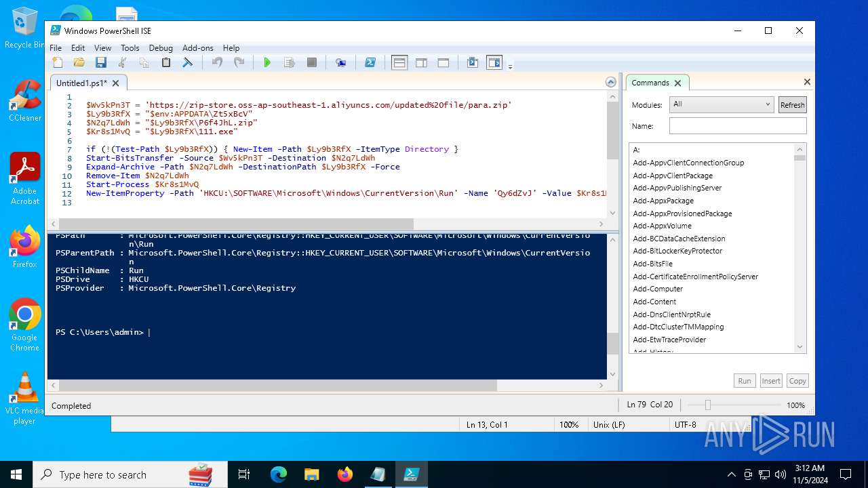The image size is (868, 488).
Task: Toggle Show Command Add-on icon
Action: (494, 62)
